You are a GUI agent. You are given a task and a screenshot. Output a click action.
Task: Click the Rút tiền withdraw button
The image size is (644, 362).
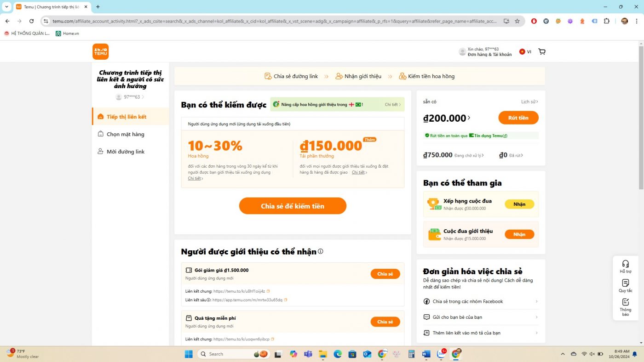coord(518,118)
